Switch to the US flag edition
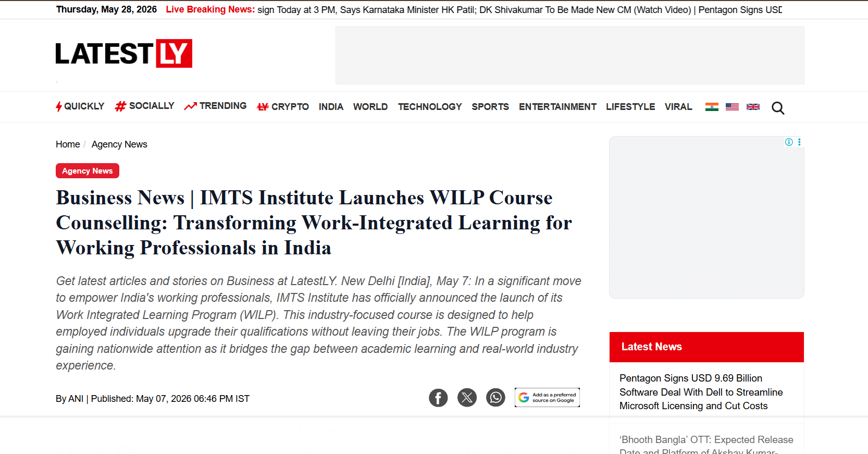Image resolution: width=868 pixels, height=454 pixels. click(732, 107)
